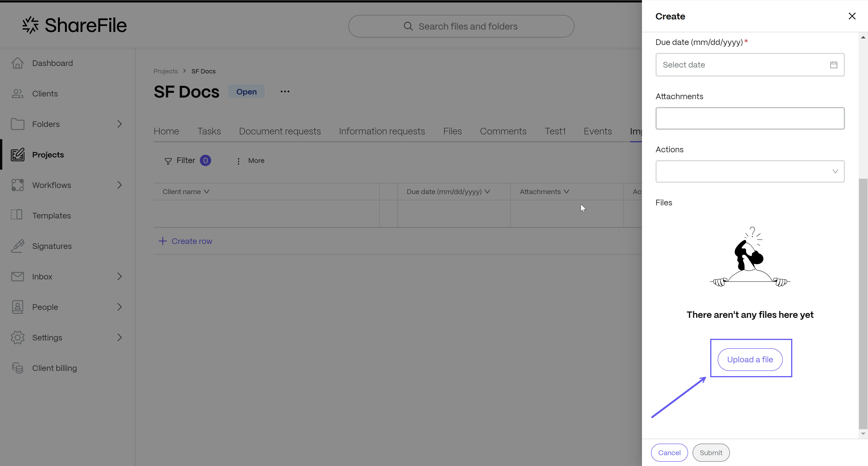Switch to the Information requests tab

point(382,131)
